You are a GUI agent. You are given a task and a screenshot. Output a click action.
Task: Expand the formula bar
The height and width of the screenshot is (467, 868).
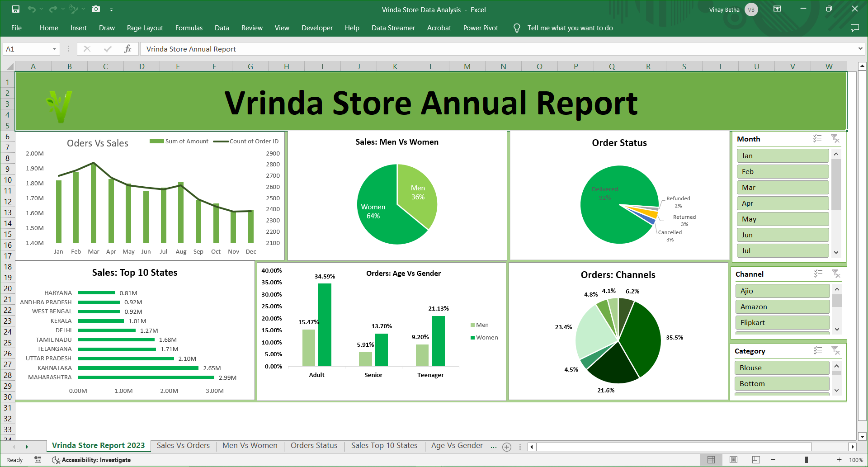coord(860,49)
